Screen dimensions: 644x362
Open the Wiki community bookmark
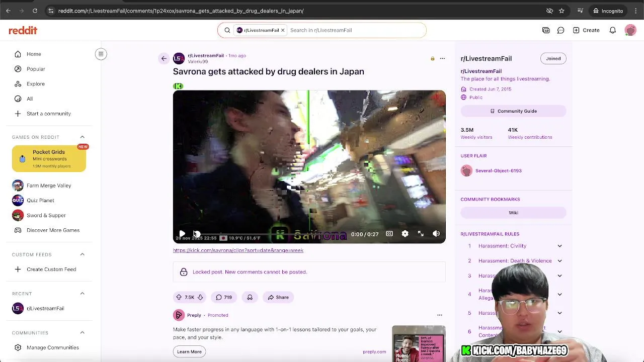click(x=513, y=213)
